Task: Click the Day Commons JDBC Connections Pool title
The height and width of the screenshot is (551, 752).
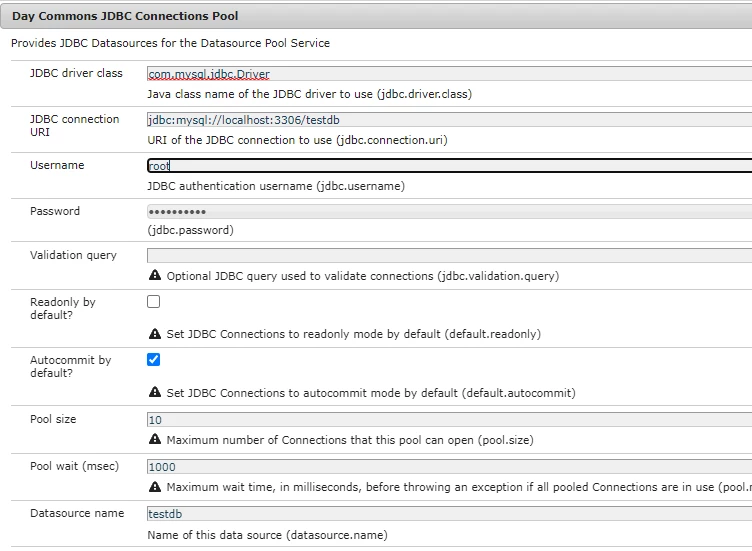Action: tap(124, 16)
